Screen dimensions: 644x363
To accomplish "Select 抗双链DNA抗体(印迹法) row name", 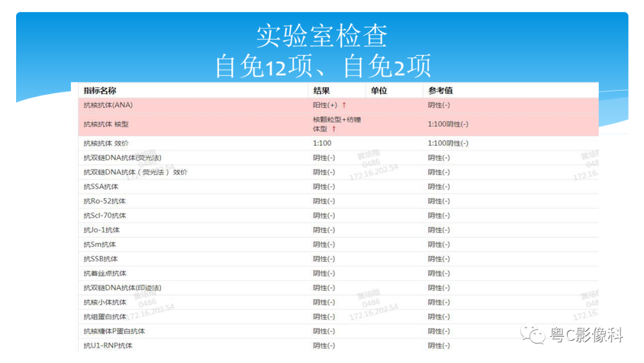I will (x=122, y=288).
